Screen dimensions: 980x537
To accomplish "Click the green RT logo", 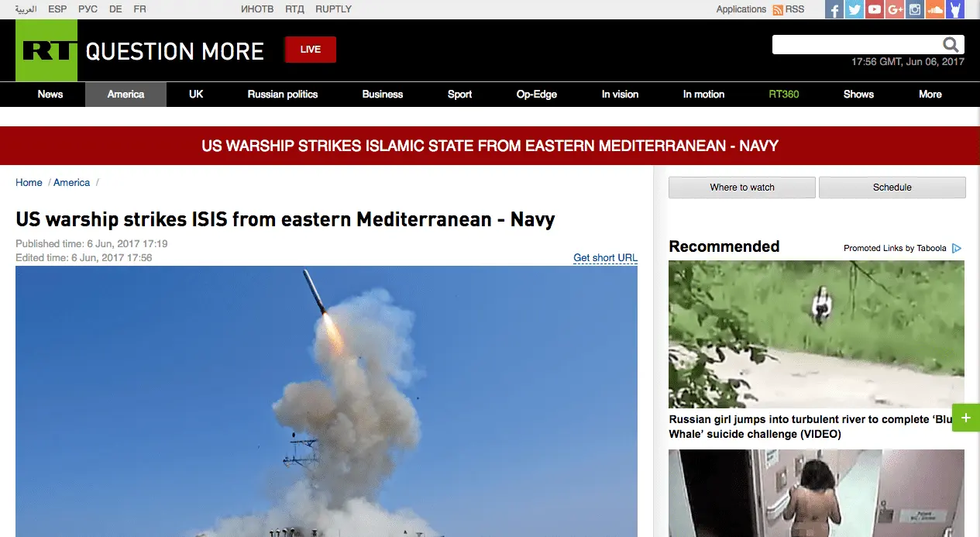I will point(46,50).
